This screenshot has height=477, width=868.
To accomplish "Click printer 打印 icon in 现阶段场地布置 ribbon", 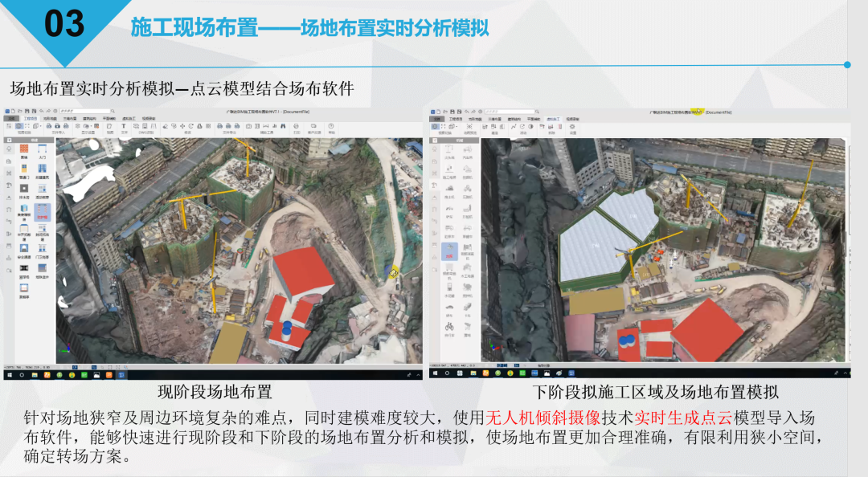I will 296,126.
